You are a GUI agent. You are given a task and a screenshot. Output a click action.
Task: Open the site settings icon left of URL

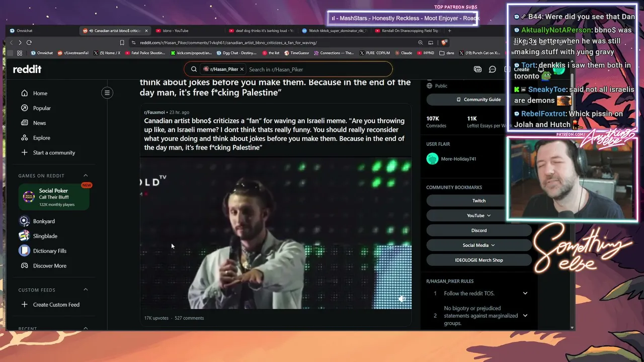133,43
